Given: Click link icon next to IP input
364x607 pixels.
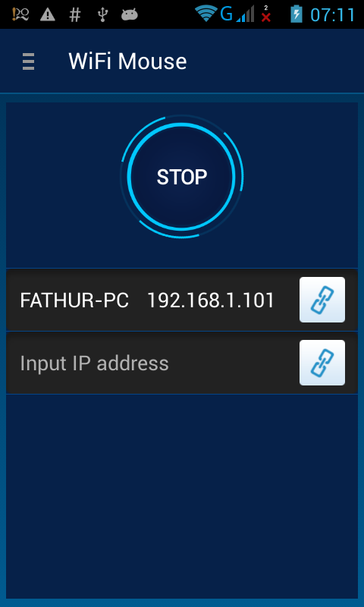Looking at the screenshot, I should 322,363.
